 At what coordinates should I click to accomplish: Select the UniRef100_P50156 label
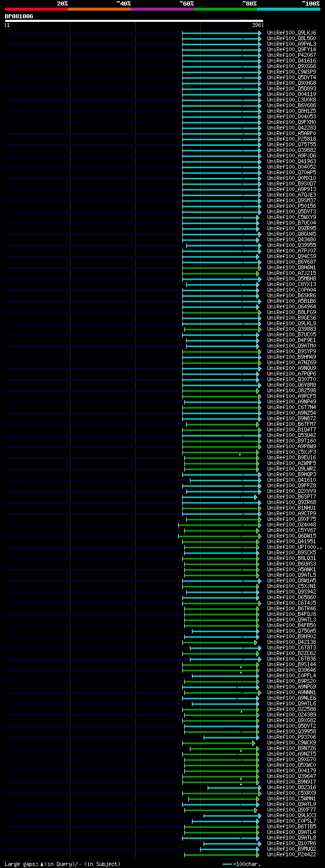pyautogui.click(x=291, y=206)
